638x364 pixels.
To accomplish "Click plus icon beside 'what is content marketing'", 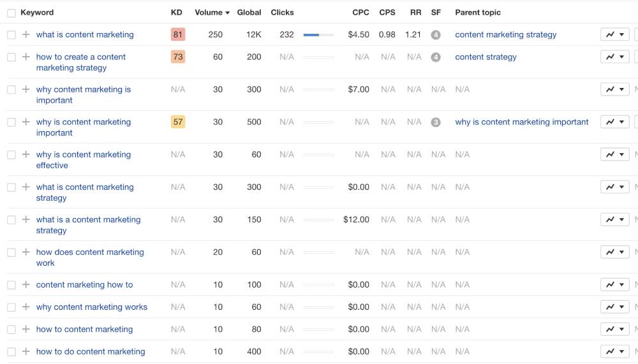I will (26, 35).
